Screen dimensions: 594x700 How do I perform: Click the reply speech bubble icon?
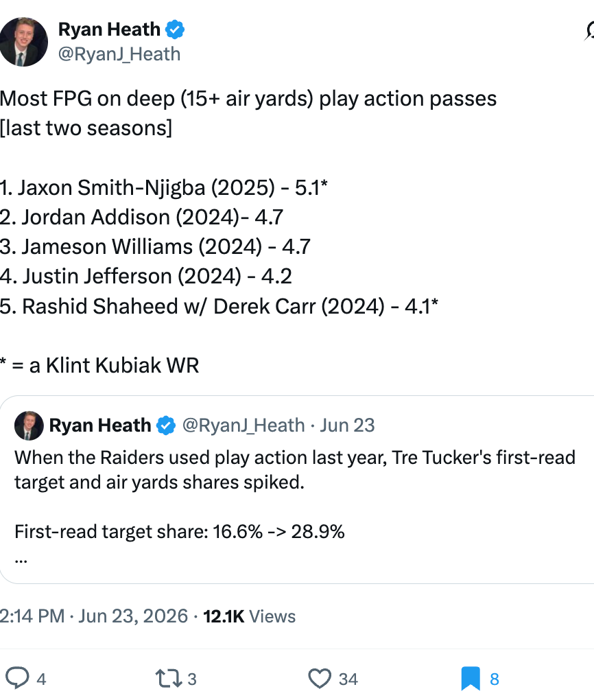(x=17, y=678)
